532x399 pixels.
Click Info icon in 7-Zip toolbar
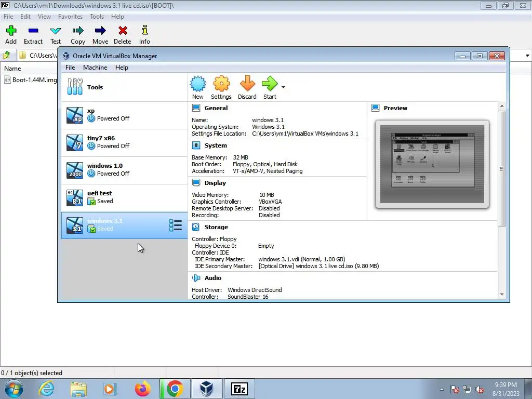(x=144, y=35)
